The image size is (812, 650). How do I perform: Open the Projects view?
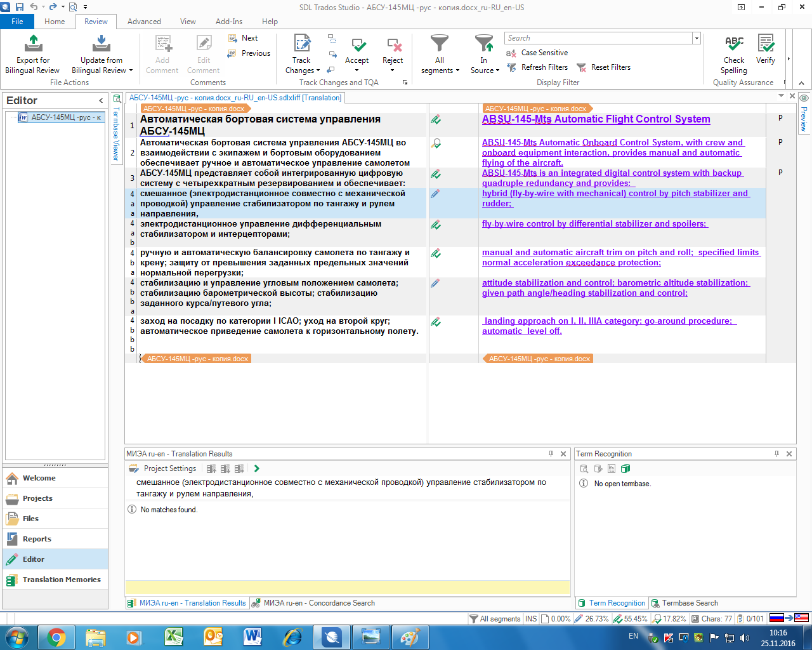point(55,498)
